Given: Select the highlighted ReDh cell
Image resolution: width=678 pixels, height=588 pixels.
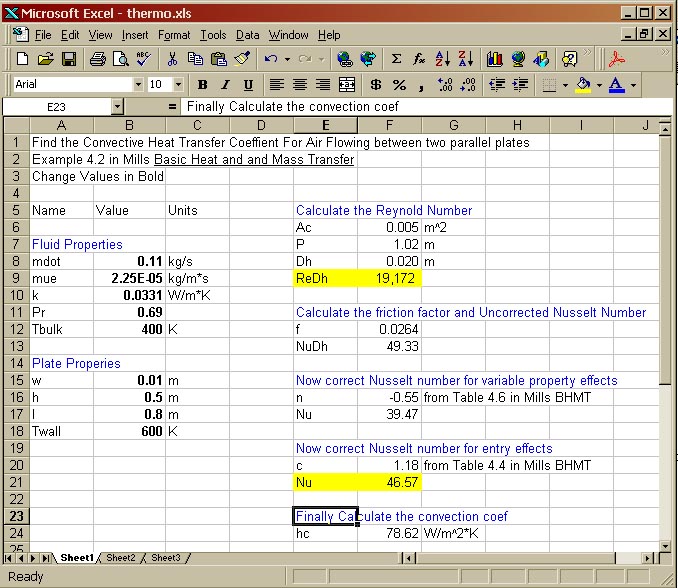Looking at the screenshot, I should (x=324, y=278).
